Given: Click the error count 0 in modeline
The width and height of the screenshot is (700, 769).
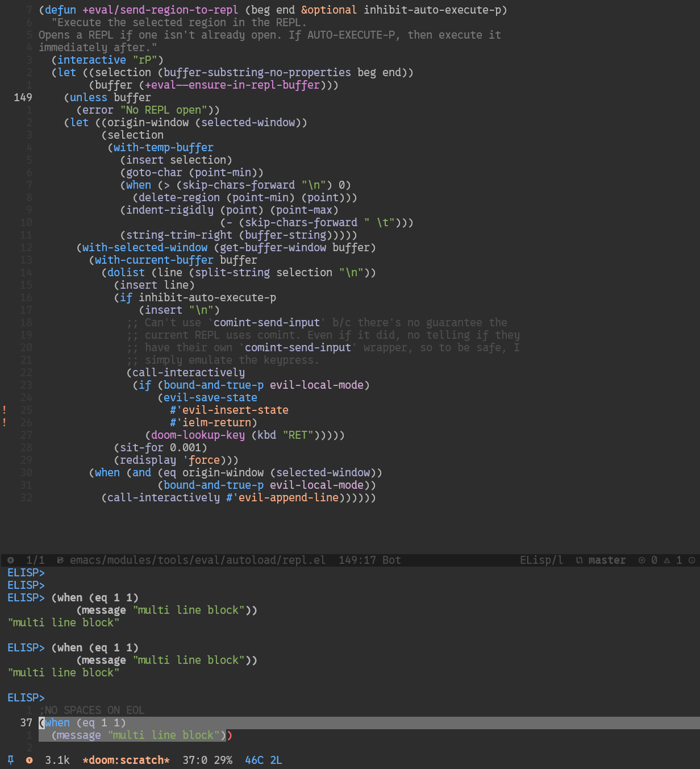Looking at the screenshot, I should click(654, 560).
